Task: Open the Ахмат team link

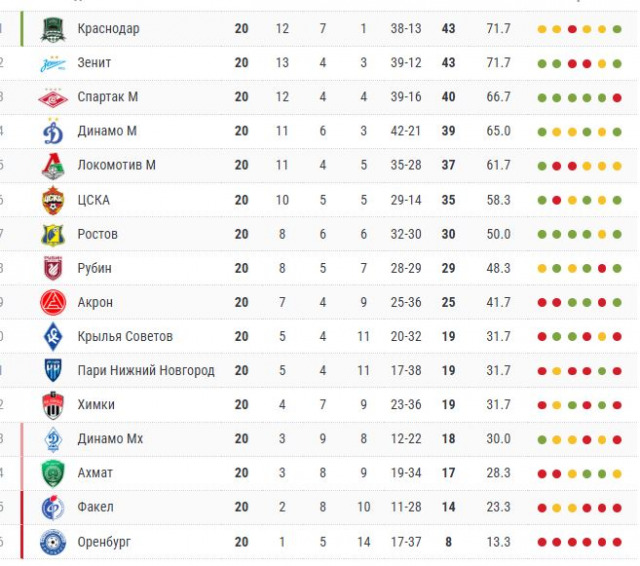Action: 95,473
